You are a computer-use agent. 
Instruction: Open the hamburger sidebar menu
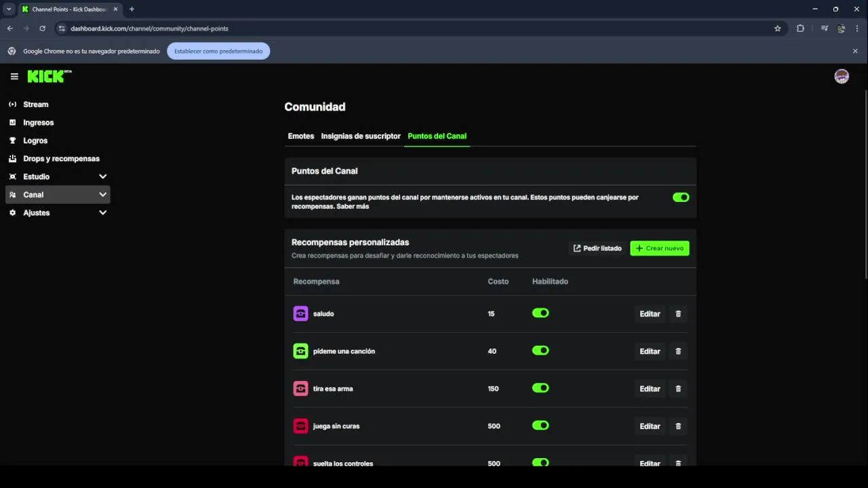coord(14,77)
